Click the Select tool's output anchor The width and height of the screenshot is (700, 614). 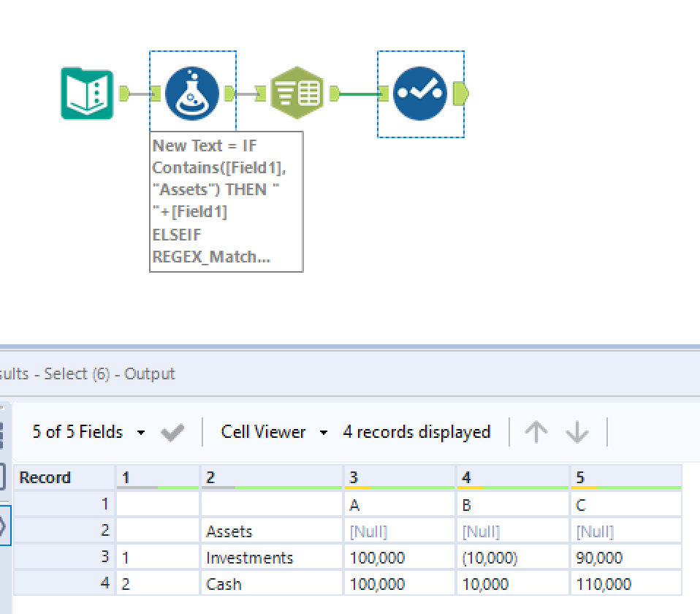click(461, 94)
